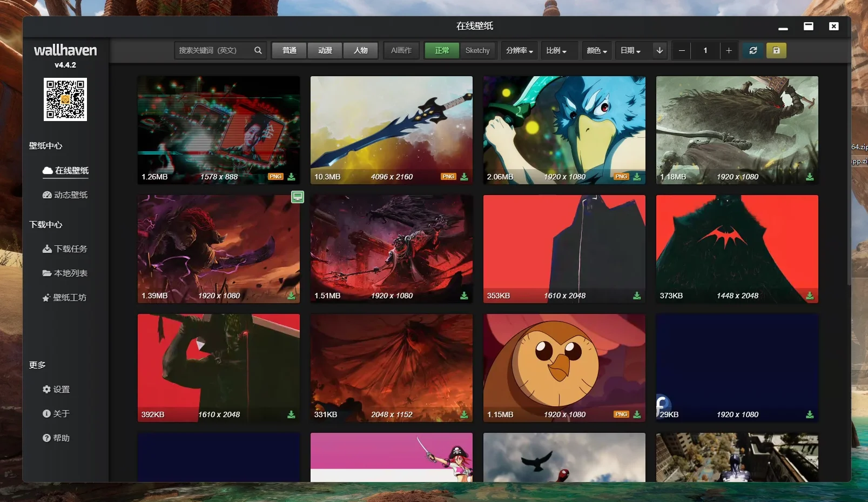
Task: Click the yellow save/download settings icon
Action: (776, 50)
